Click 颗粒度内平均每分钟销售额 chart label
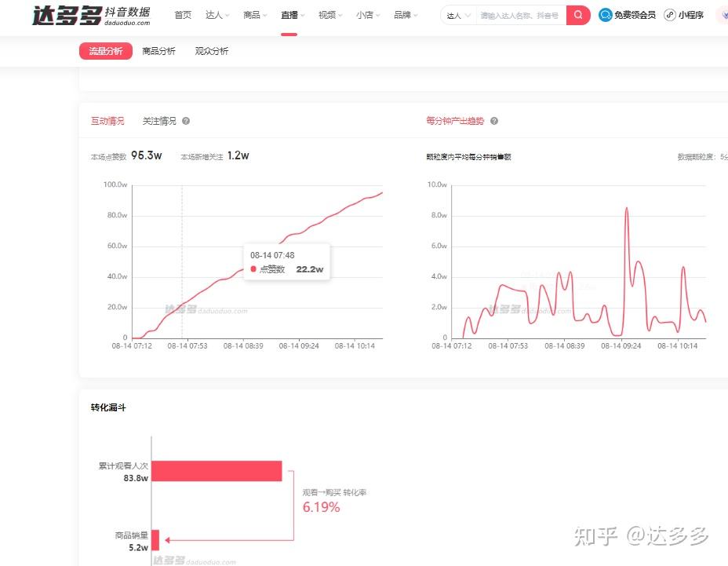Image resolution: width=728 pixels, height=566 pixels. 468,157
